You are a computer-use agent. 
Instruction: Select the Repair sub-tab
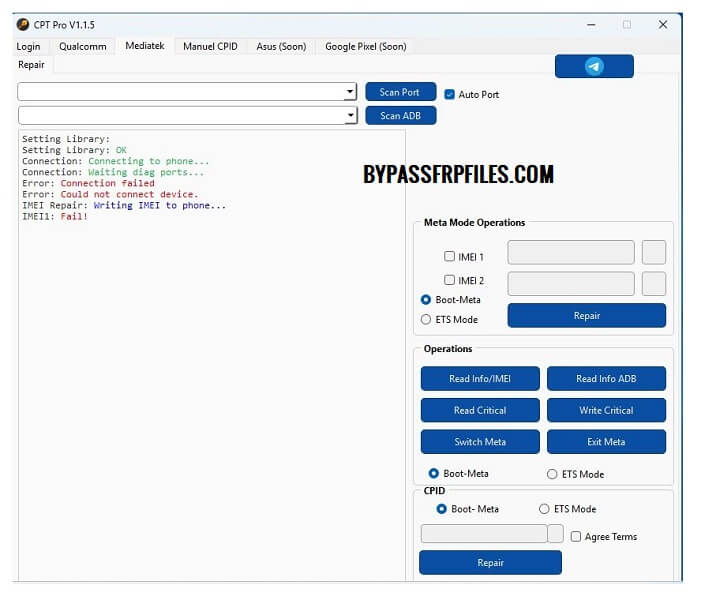pyautogui.click(x=31, y=65)
